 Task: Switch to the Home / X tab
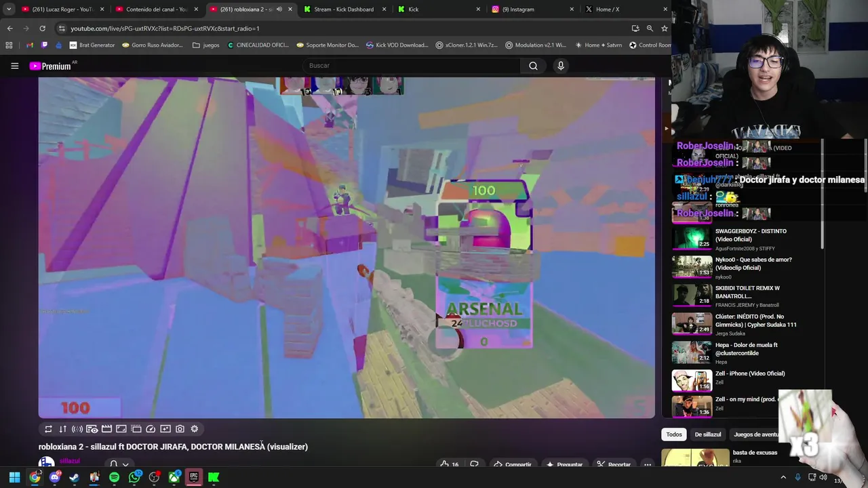626,9
